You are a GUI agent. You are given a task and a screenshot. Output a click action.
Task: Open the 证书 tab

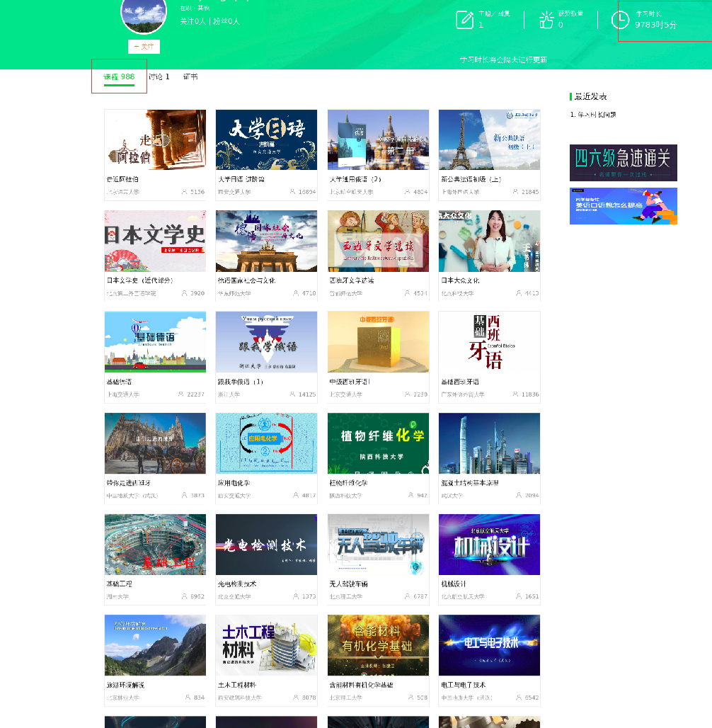190,76
